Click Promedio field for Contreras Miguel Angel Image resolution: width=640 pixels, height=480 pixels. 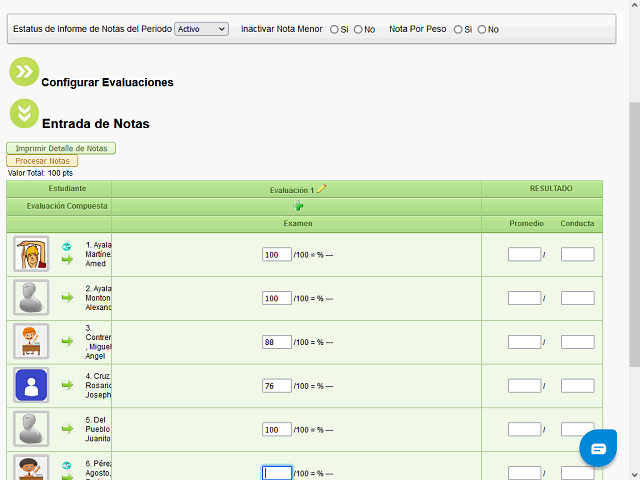click(524, 342)
